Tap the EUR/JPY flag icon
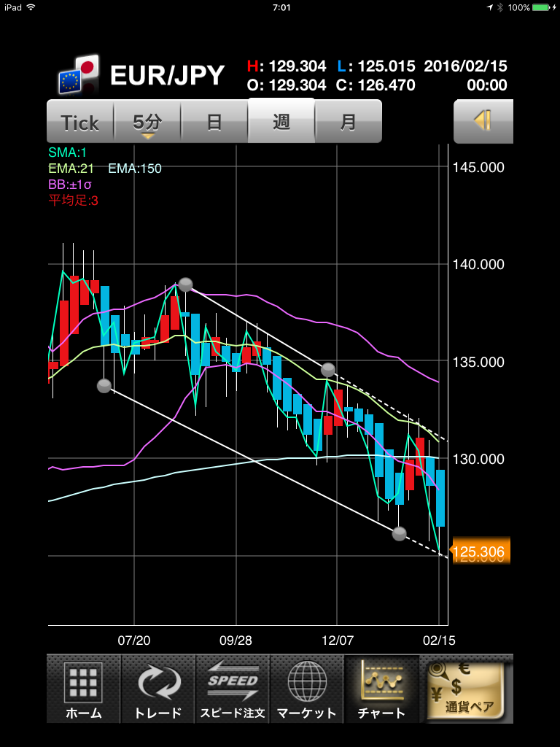The width and height of the screenshot is (560, 747). pos(79,75)
